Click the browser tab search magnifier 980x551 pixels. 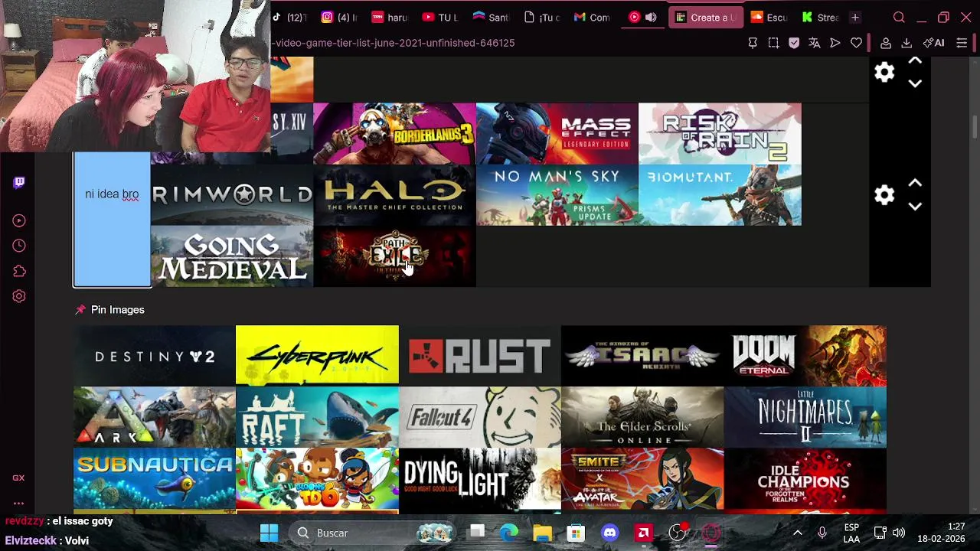click(899, 17)
